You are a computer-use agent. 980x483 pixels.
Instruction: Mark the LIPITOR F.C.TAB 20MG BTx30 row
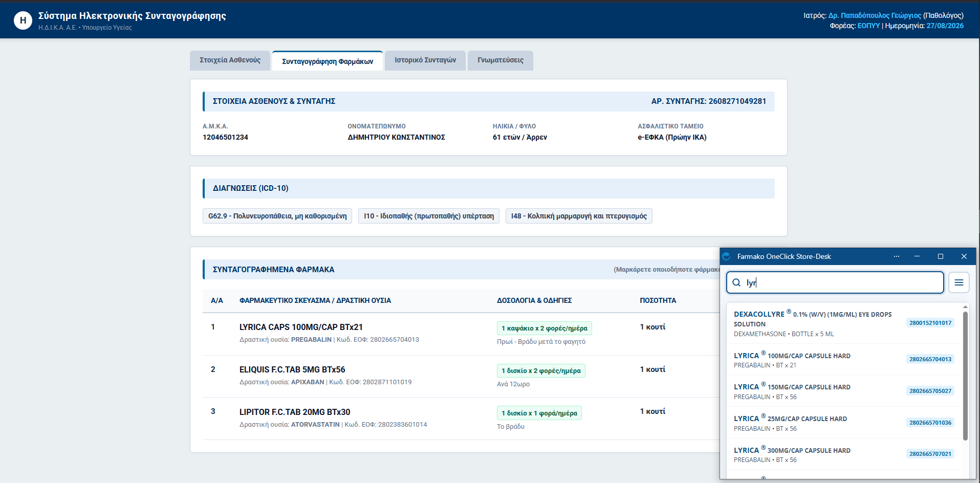pos(461,419)
